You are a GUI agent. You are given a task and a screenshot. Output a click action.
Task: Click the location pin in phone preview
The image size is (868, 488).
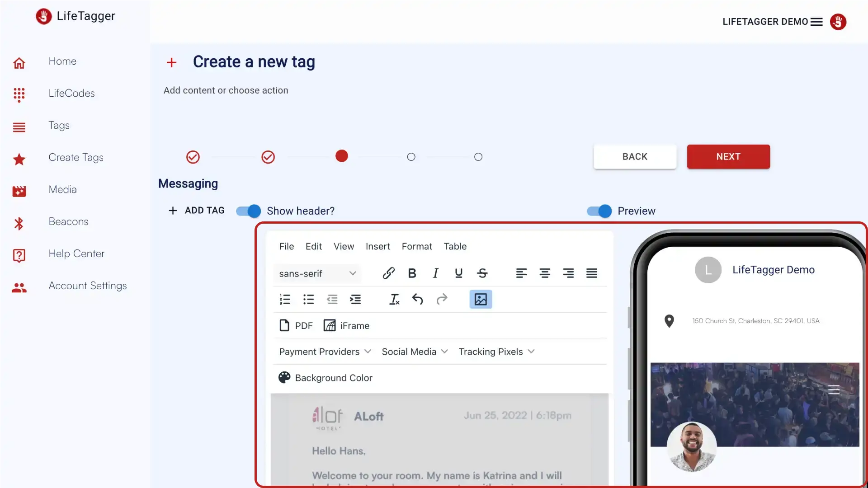(x=669, y=321)
